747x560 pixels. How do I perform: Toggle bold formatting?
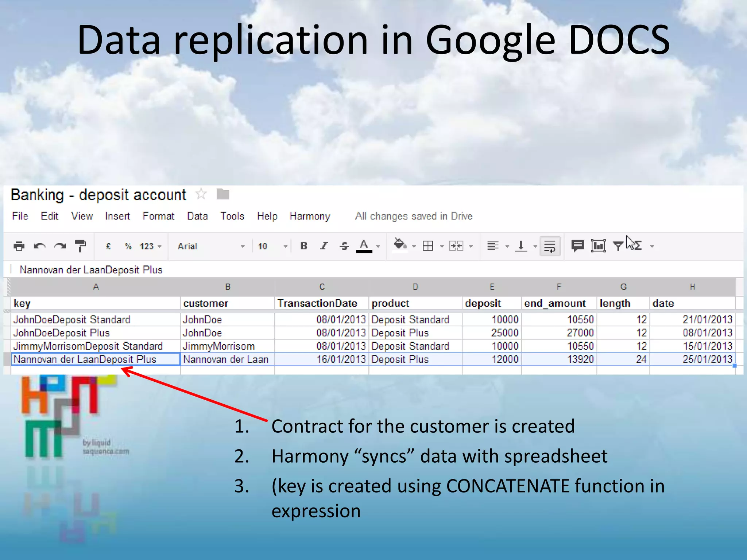click(303, 246)
